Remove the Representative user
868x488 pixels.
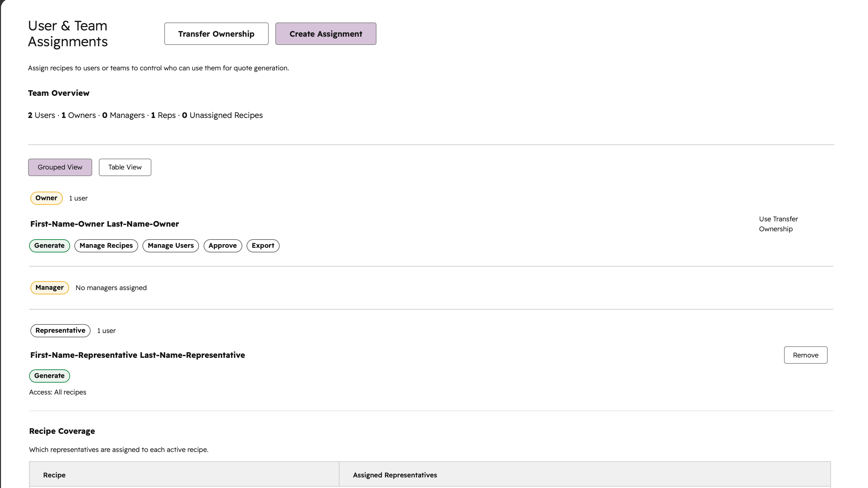pyautogui.click(x=805, y=355)
